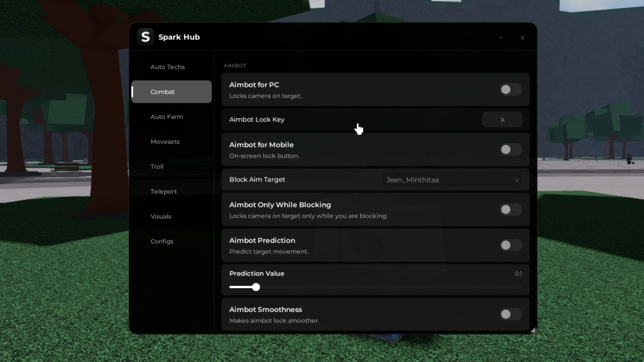644x362 pixels.
Task: Open the Movesets tab
Action: click(x=171, y=142)
